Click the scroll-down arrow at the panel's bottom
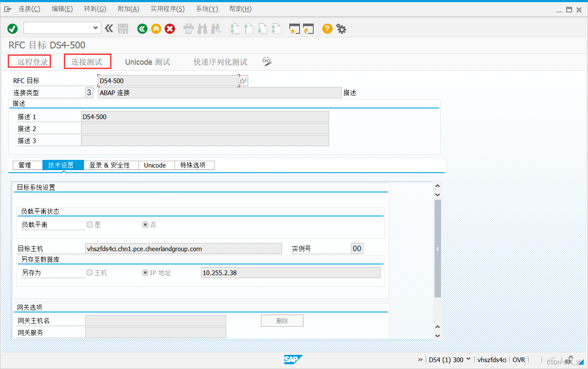 [438, 336]
